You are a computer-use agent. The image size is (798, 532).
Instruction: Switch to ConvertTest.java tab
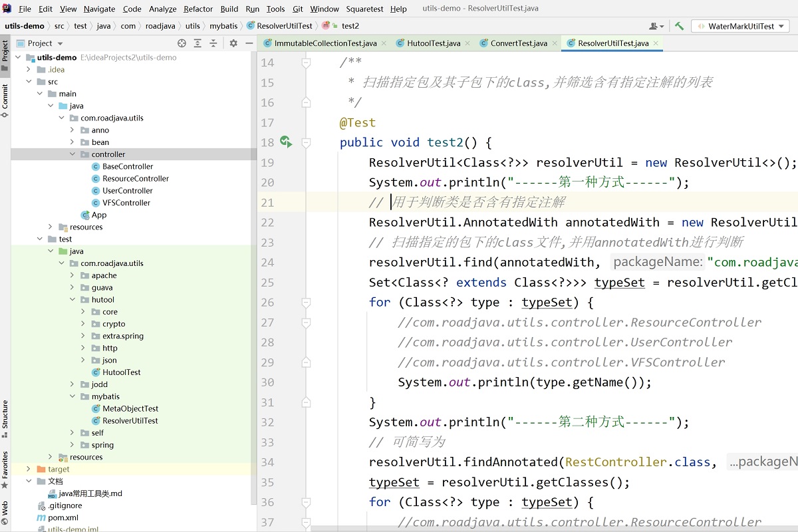point(519,43)
